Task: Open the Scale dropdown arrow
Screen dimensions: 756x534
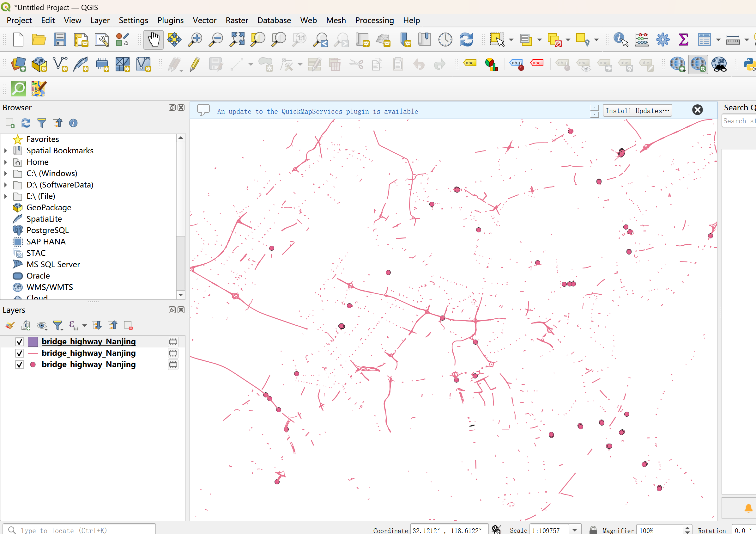Action: pos(575,530)
